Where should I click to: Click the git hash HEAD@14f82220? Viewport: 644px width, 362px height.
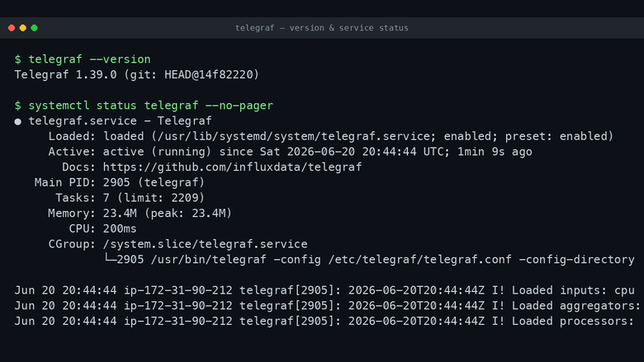pyautogui.click(x=208, y=74)
